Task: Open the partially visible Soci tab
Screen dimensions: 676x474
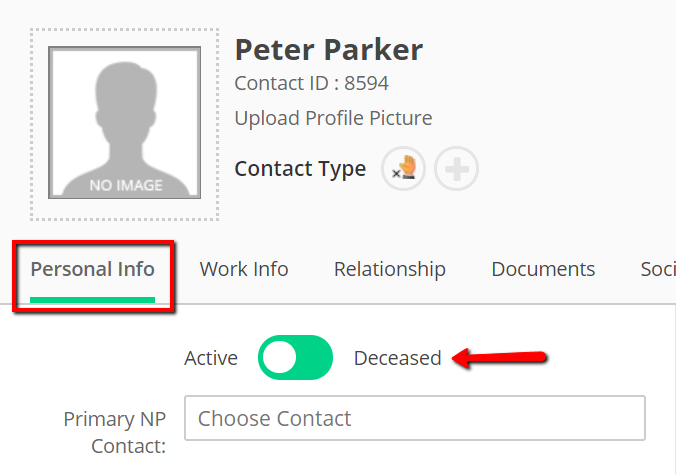Action: tap(658, 269)
